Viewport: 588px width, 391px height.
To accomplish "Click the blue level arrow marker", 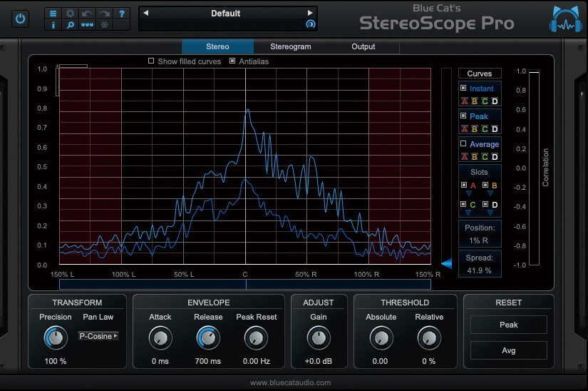I will [446, 263].
